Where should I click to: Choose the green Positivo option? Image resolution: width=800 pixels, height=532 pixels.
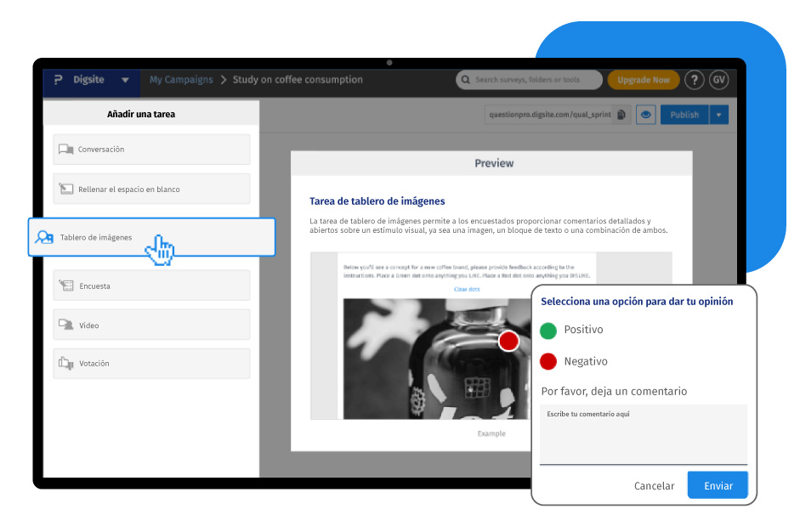pyautogui.click(x=548, y=331)
